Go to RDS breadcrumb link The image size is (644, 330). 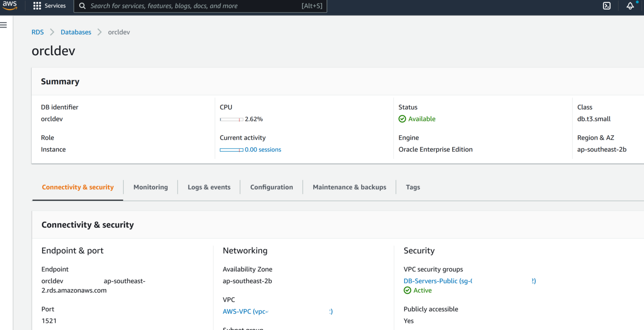(38, 32)
